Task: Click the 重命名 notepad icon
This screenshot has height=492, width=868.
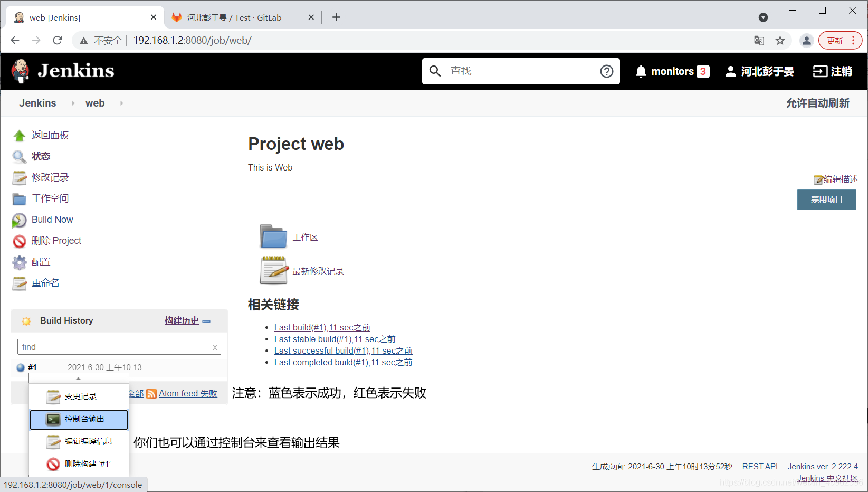Action: tap(20, 283)
